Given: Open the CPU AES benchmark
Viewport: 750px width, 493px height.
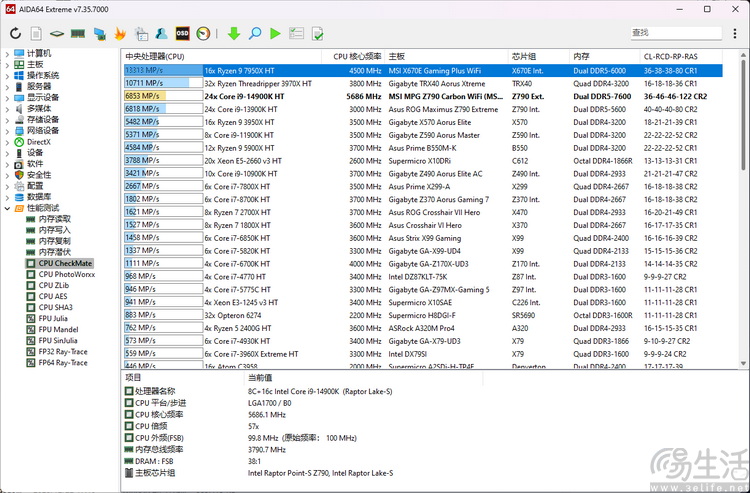Looking at the screenshot, I should coord(53,296).
